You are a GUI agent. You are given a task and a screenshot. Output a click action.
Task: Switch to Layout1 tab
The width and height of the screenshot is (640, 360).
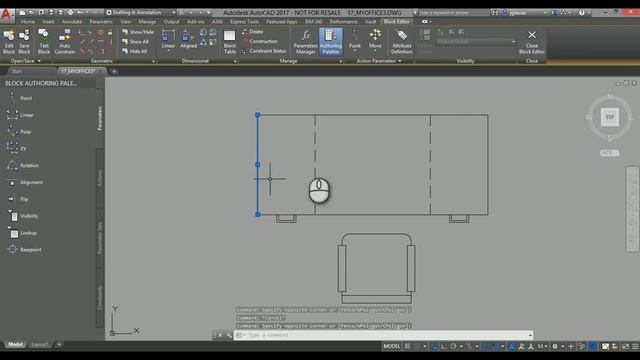(x=39, y=344)
